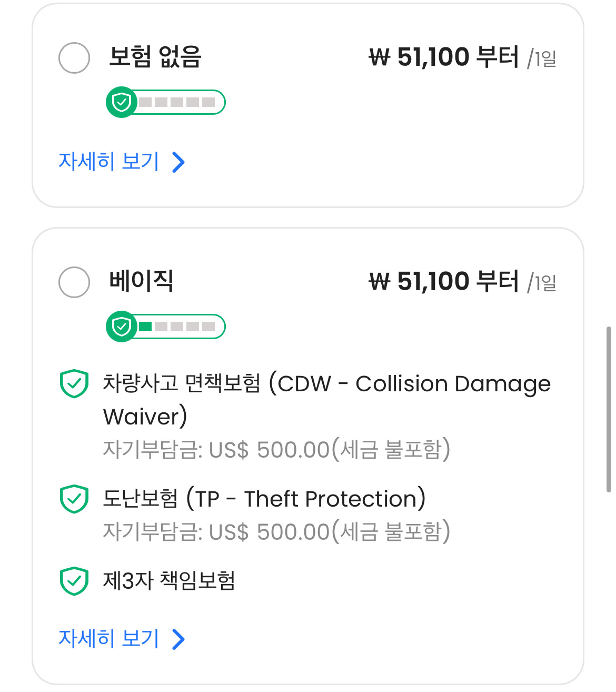This screenshot has height=692, width=616.
Task: Open 자세히 보기 under 베이직 plan
Action: [109, 638]
